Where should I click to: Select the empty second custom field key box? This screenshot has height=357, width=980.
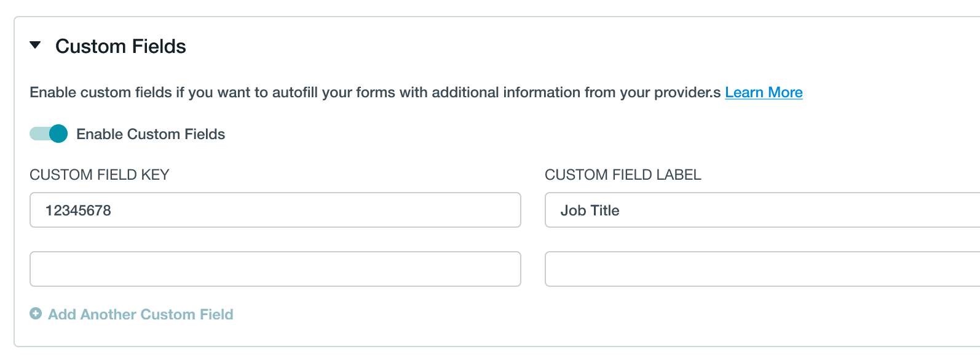pos(275,269)
